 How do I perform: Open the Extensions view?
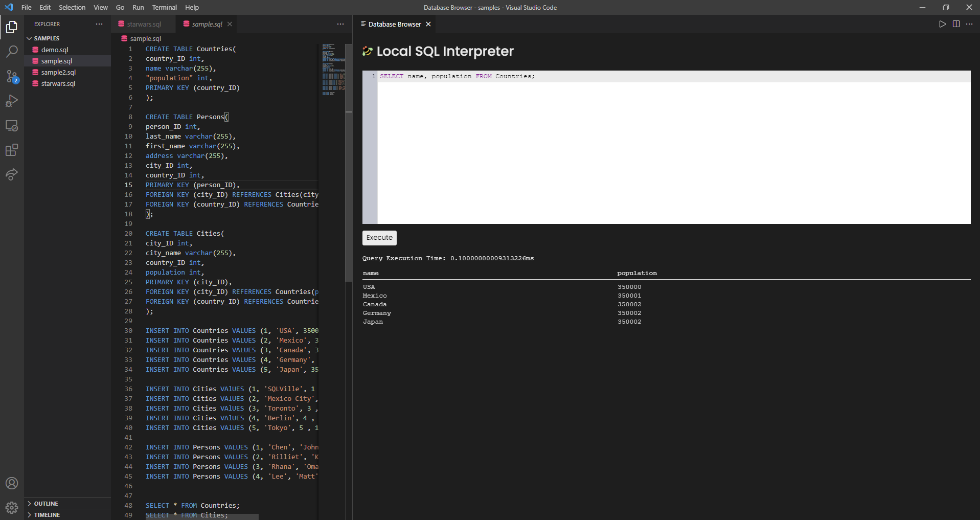coord(12,150)
